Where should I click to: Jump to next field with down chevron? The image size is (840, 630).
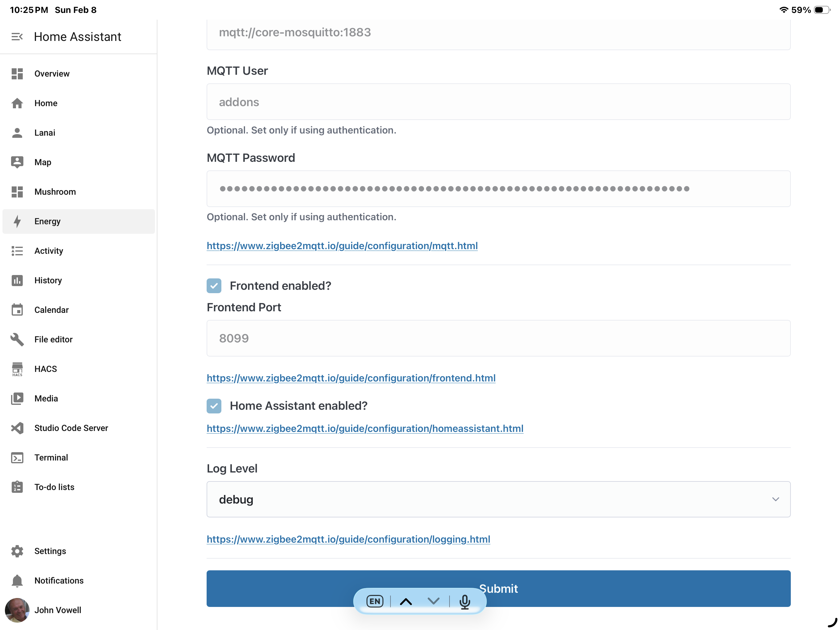(433, 601)
